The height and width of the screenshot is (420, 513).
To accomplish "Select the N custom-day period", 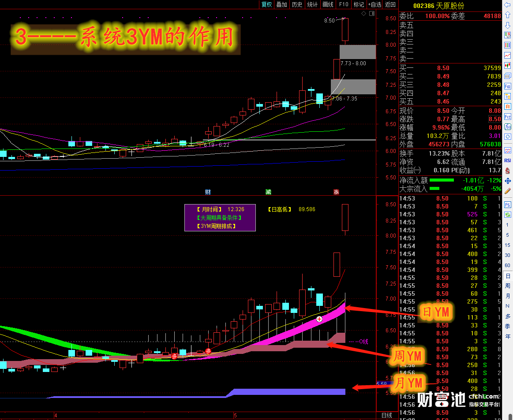I will tap(507, 306).
